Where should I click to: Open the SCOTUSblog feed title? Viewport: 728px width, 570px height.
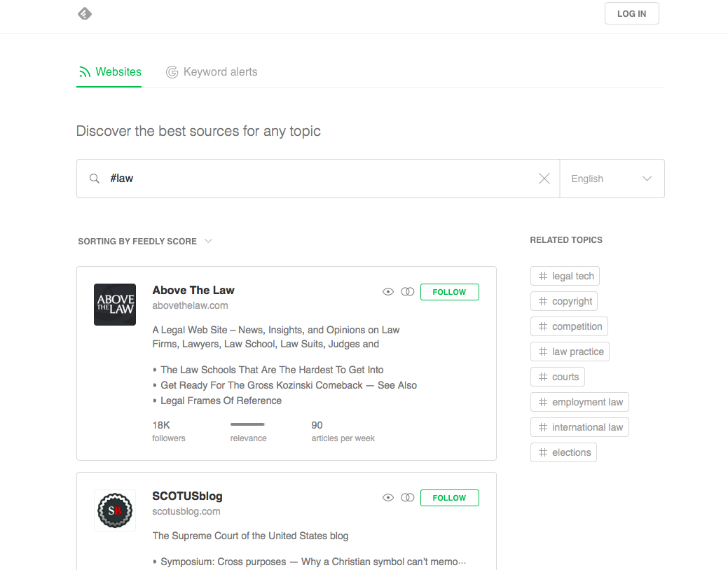(187, 496)
